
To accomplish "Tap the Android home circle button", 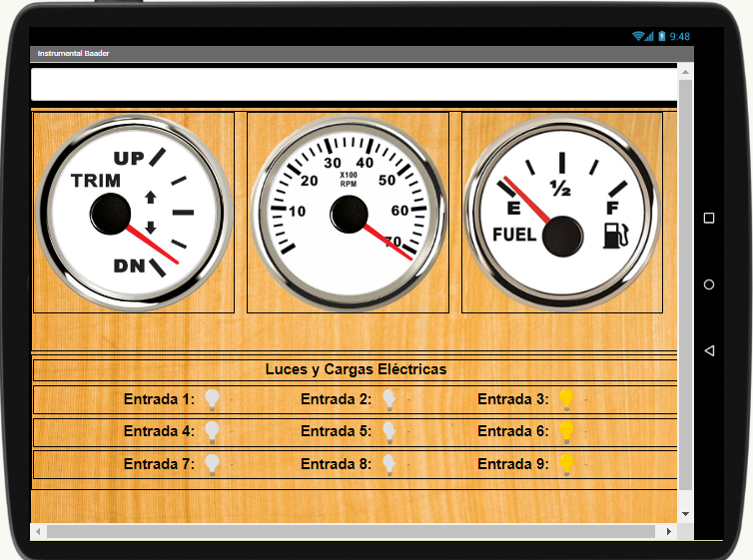I will [709, 284].
